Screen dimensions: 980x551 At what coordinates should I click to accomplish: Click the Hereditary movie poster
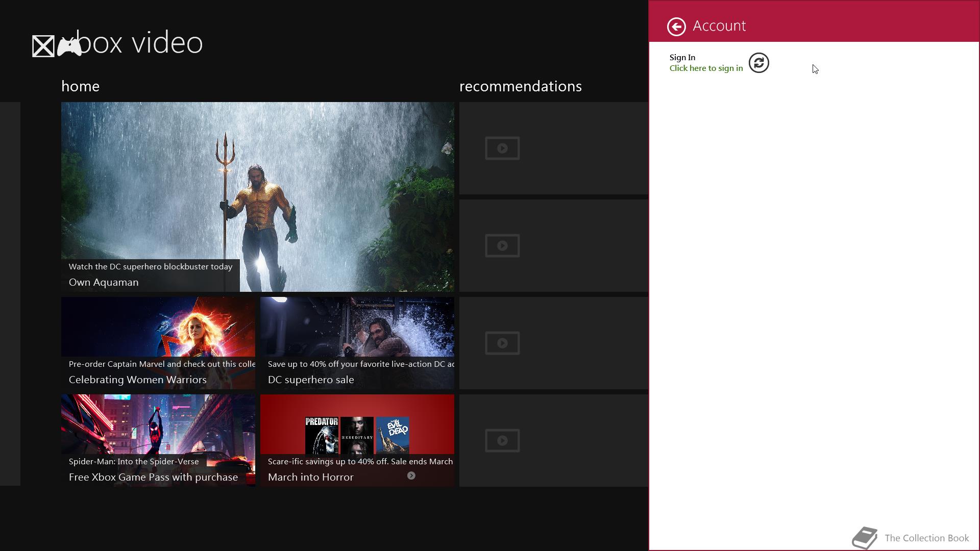coord(357,435)
